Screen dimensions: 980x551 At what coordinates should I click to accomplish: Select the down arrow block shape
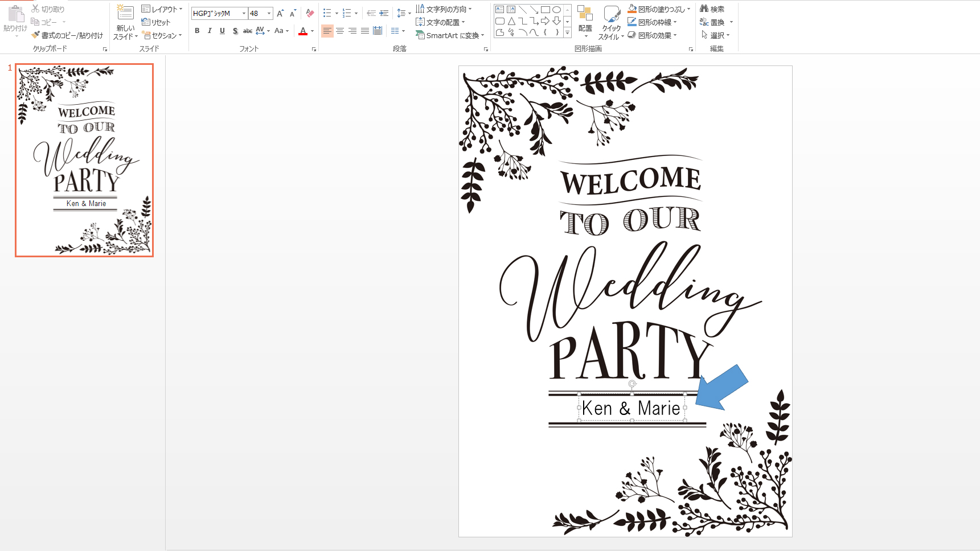[556, 21]
